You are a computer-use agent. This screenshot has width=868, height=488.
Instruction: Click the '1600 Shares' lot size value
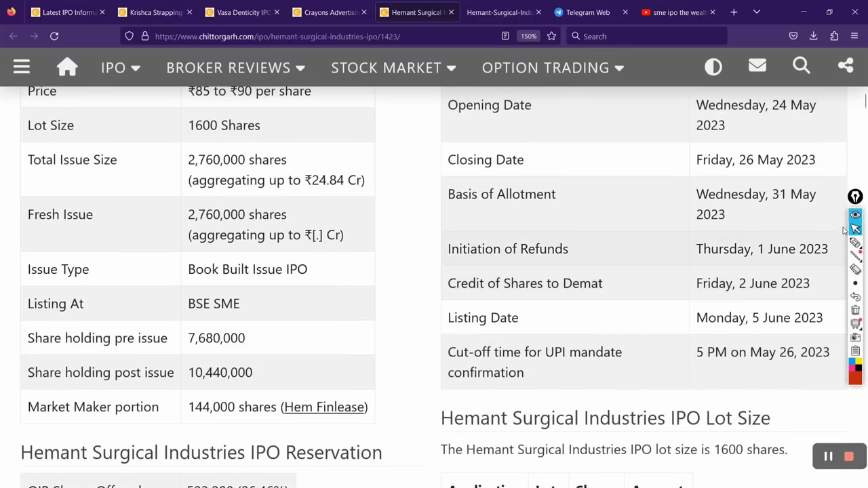click(x=224, y=125)
